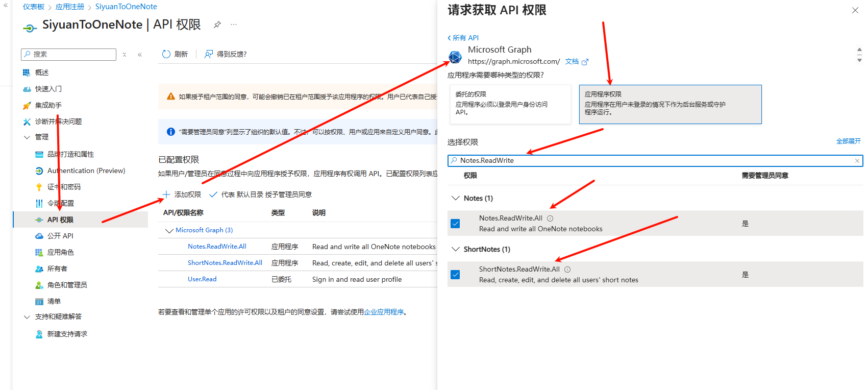Click Expand all (全部展开) link
This screenshot has width=868, height=390.
point(849,141)
